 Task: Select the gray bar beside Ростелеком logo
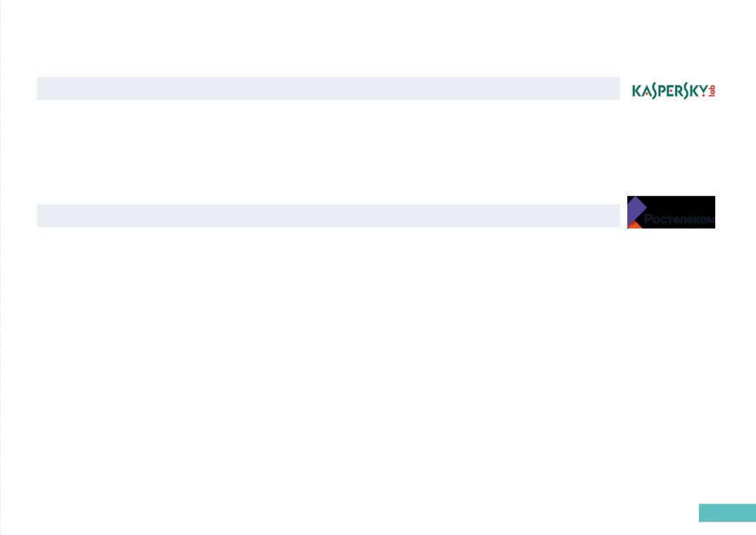328,215
